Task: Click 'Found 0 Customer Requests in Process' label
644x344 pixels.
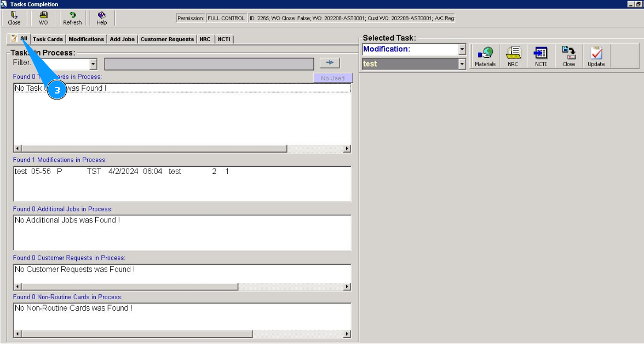Action: click(69, 258)
